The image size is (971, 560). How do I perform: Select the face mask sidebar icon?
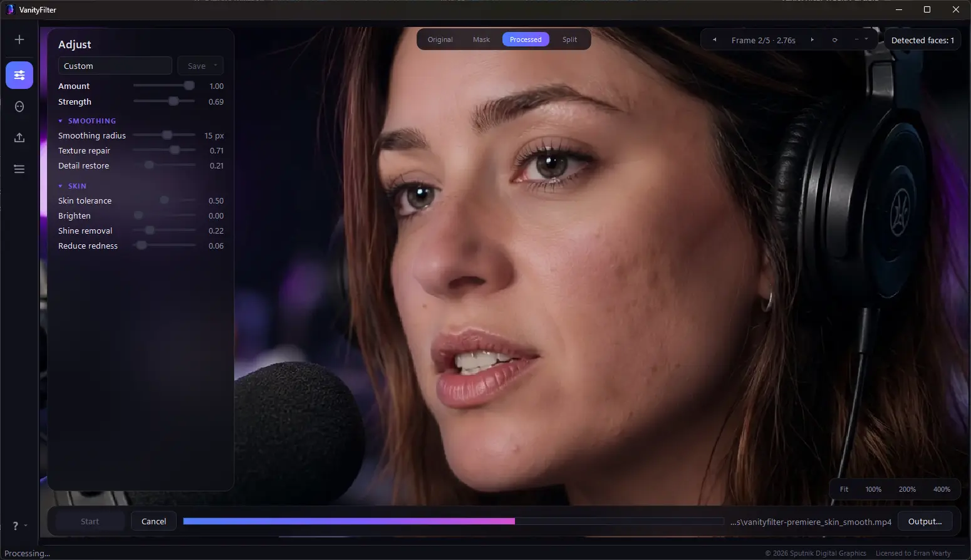[19, 106]
